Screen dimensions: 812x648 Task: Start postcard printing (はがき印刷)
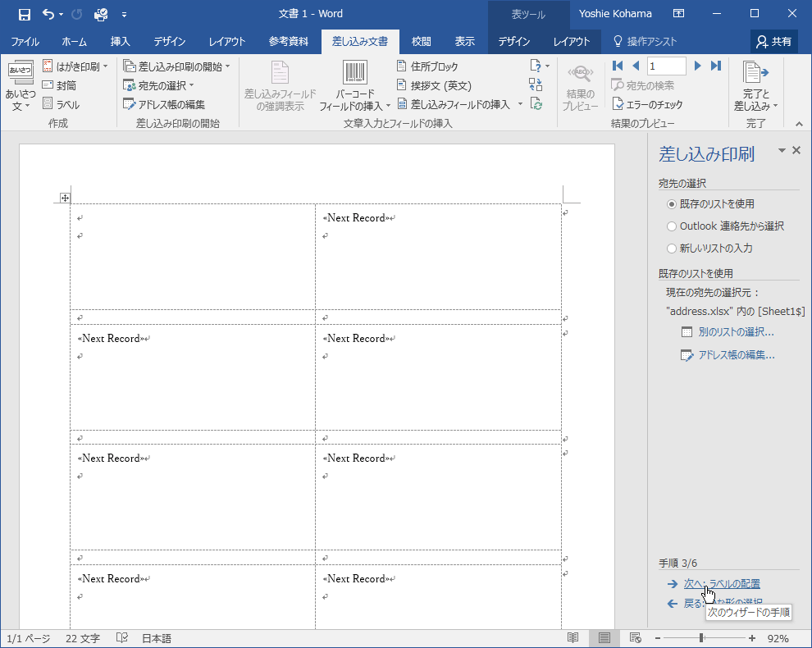pyautogui.click(x=75, y=66)
